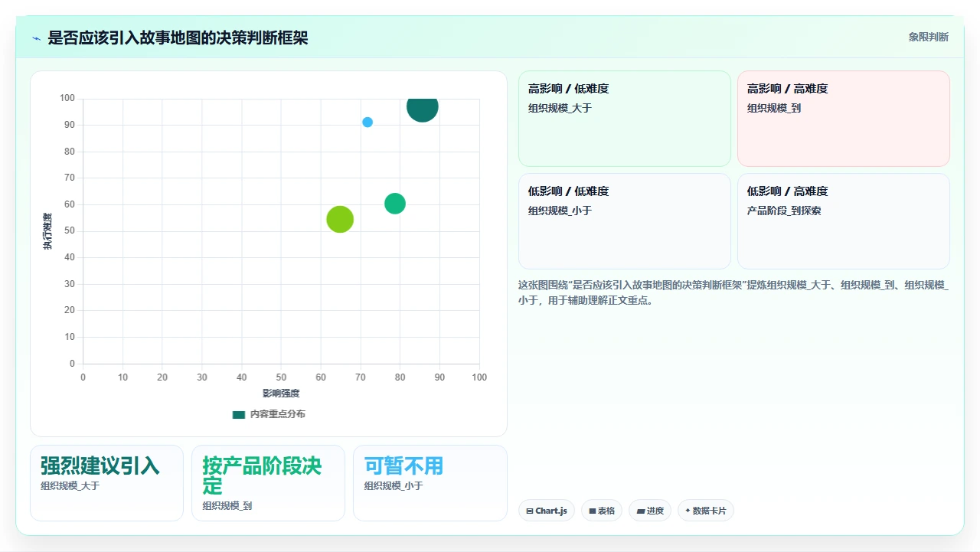980x552 pixels.
Task: Click 组织规模_小于 in 低影响 / 低难度 card
Action: pos(560,211)
